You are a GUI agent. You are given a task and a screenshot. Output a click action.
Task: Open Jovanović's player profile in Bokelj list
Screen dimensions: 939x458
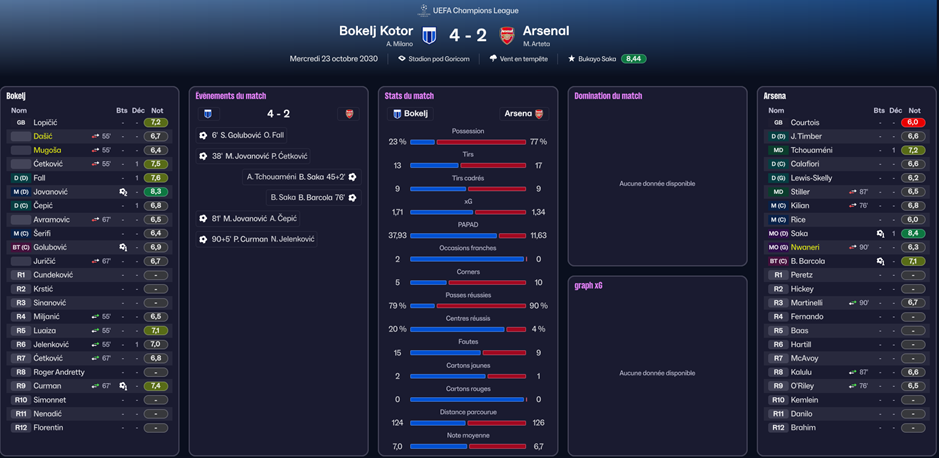51,191
